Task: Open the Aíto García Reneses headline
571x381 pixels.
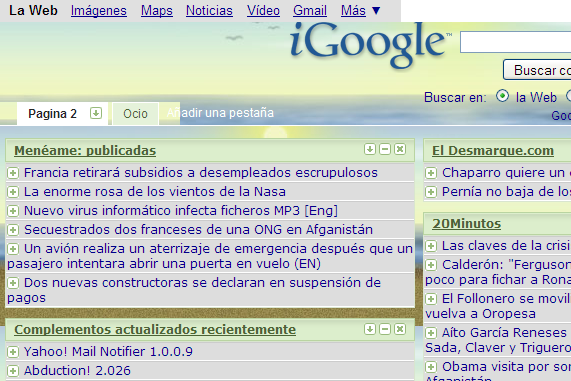Action: [498, 340]
